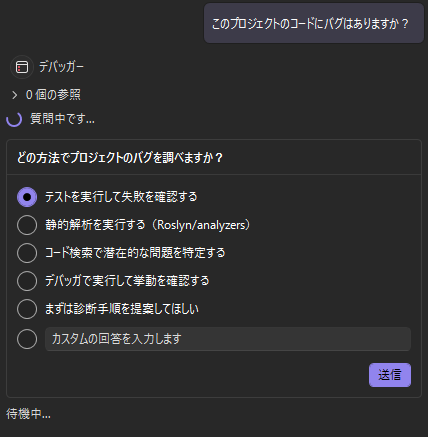Click the question header どの方法でプロジェクトのバグを調べますか
The width and height of the screenshot is (428, 437).
pyautogui.click(x=120, y=158)
